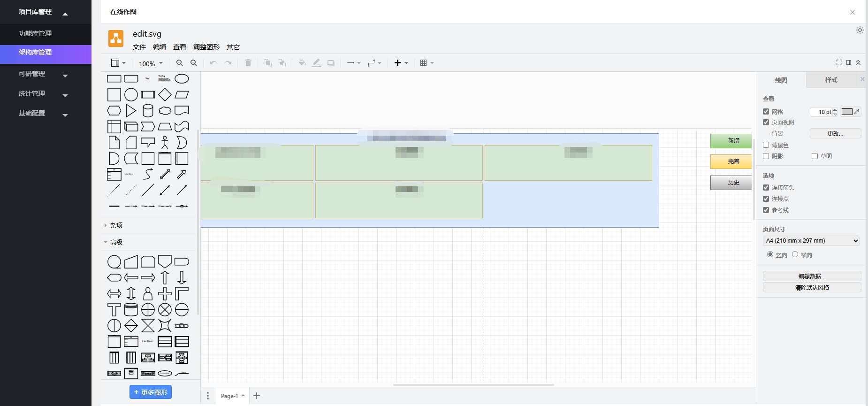
Task: Toggle the 页面视图 checkbox
Action: 766,122
